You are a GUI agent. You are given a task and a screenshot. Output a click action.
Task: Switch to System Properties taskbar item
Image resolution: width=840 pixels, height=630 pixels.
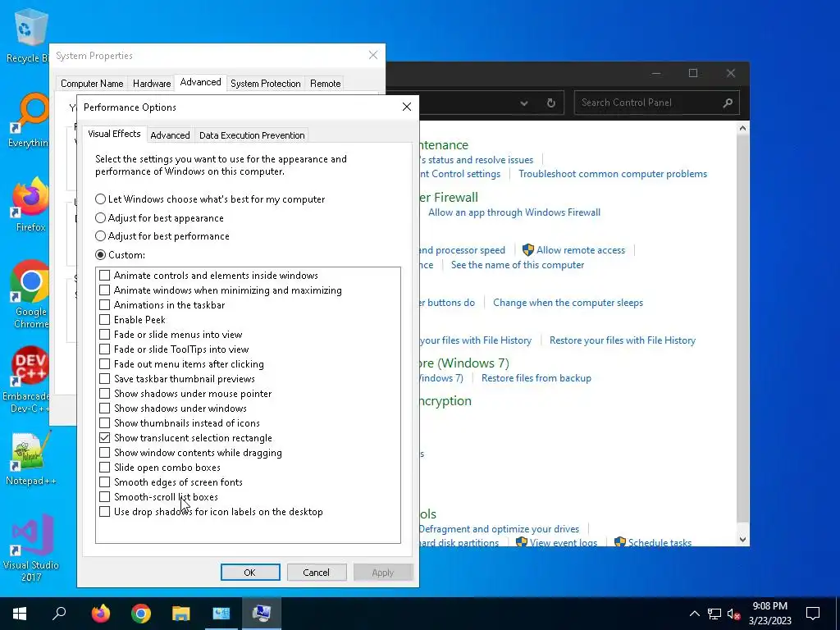pos(262,614)
